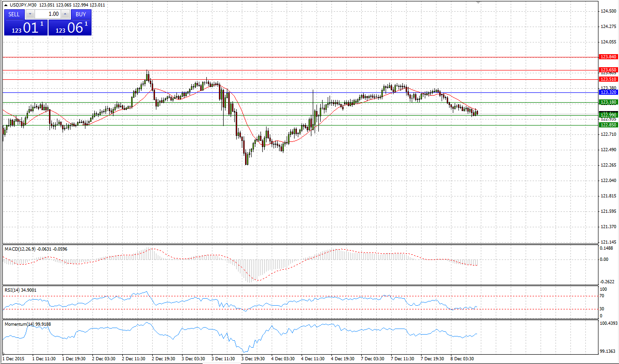The height and width of the screenshot is (364, 619).
Task: Select the red 123.510 price level label
Action: (608, 79)
